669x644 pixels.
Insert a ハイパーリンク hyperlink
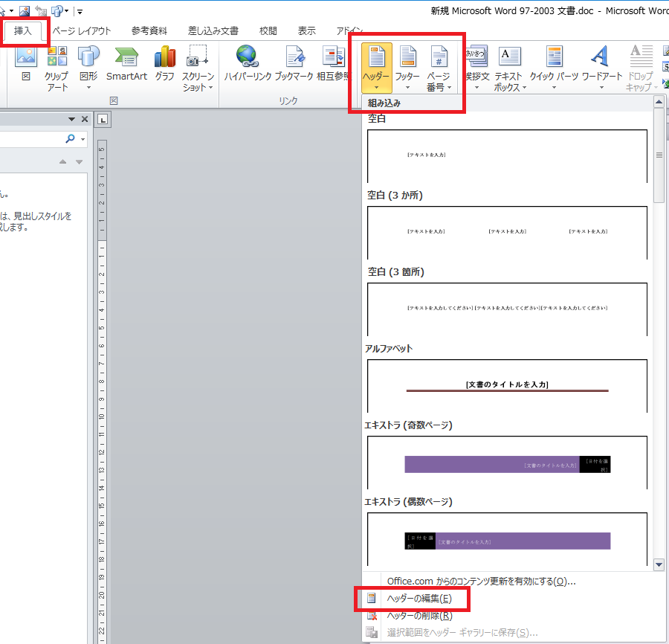(x=248, y=64)
